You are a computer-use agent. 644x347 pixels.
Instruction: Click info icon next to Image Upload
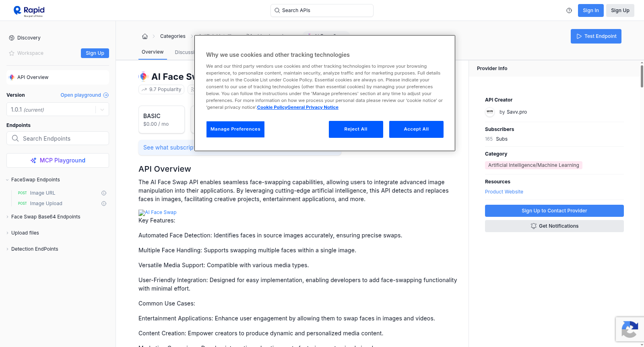point(104,204)
